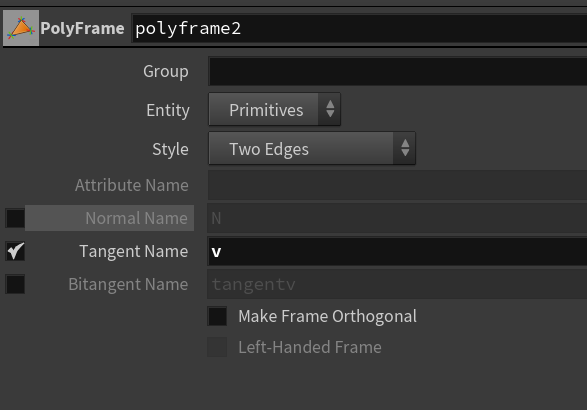The width and height of the screenshot is (587, 410).
Task: Click the PolyFrame operator type label
Action: click(x=82, y=28)
